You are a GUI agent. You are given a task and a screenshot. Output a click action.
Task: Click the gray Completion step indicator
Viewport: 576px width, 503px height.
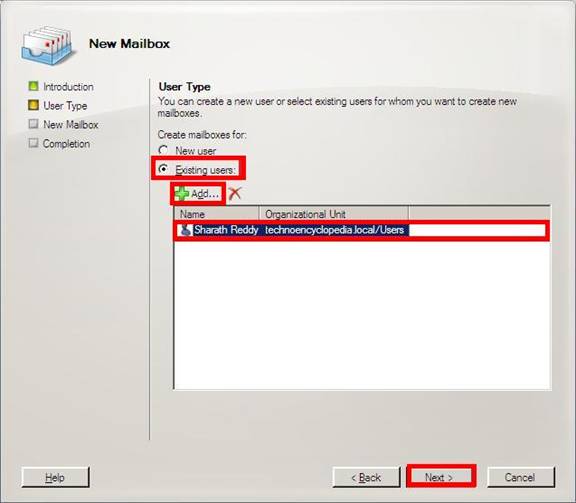point(33,143)
